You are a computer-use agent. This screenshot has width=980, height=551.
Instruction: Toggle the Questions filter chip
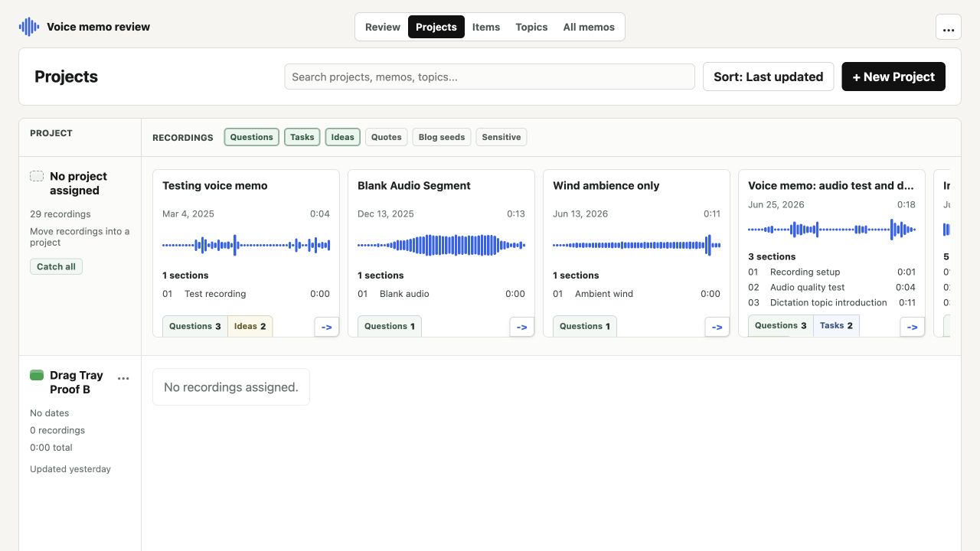252,137
